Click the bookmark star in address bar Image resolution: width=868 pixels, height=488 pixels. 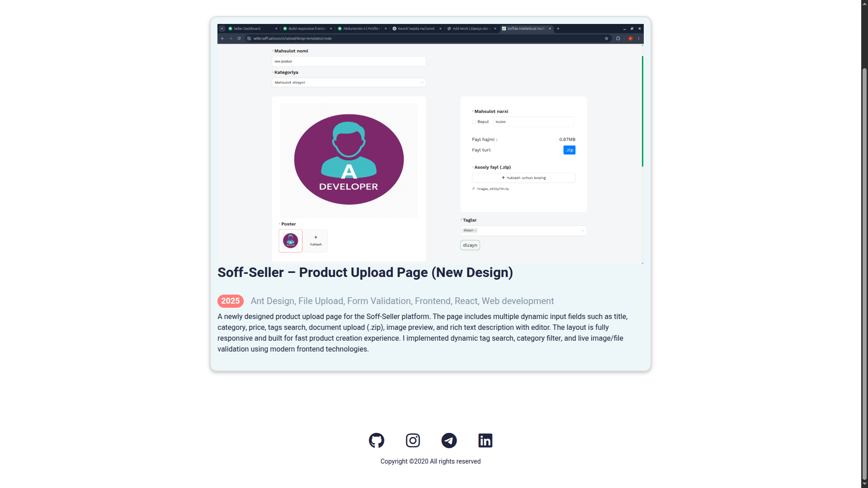[606, 38]
